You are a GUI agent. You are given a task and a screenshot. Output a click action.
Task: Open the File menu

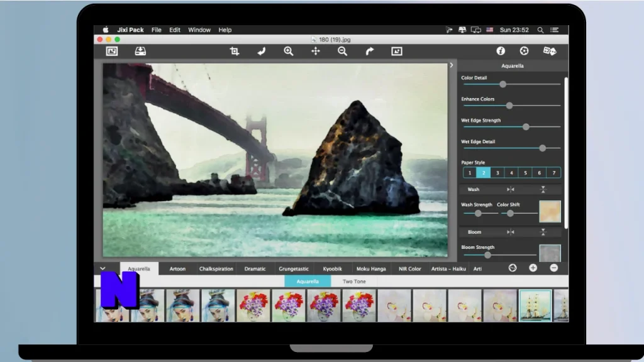click(x=156, y=30)
